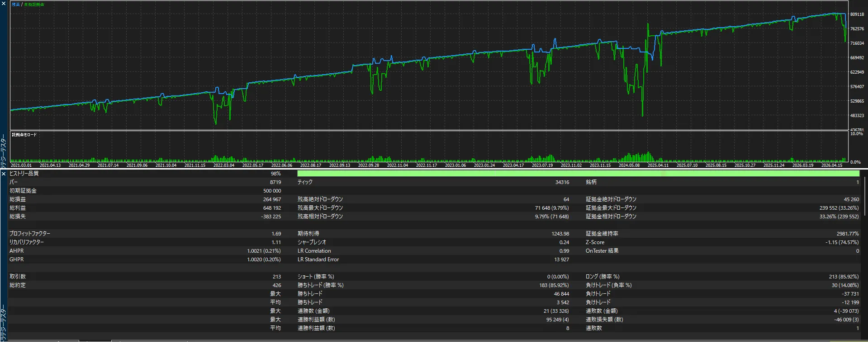
Task: Close the backtest results panel
Action: click(4, 174)
